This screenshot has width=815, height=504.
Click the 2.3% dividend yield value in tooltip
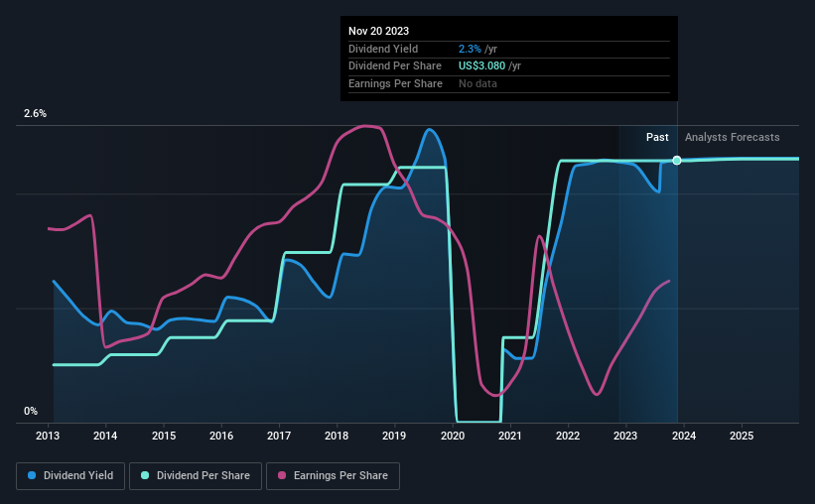470,49
